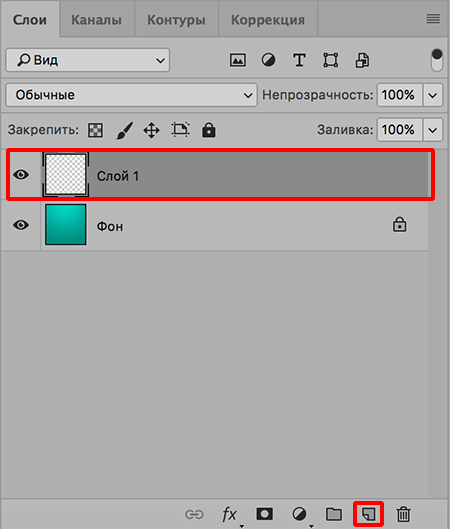
Task: Open the fx layer style menu
Action: click(229, 515)
